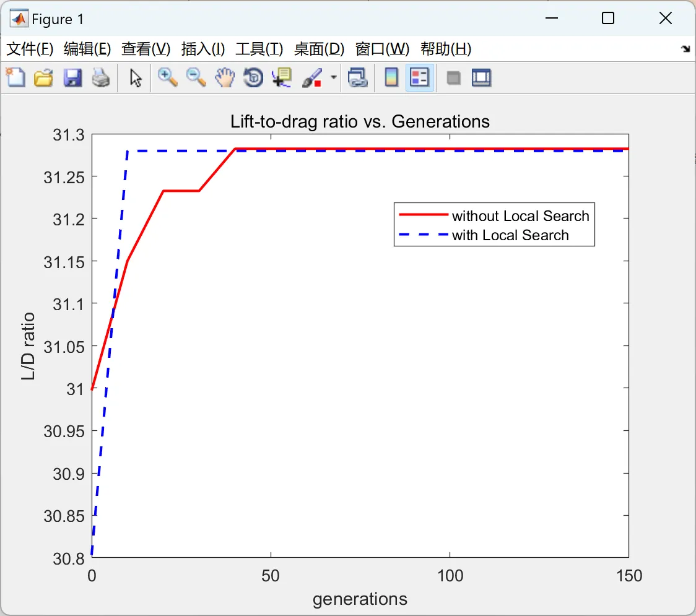Dock the figure using the corner arrow
The height and width of the screenshot is (616, 696).
pos(686,49)
